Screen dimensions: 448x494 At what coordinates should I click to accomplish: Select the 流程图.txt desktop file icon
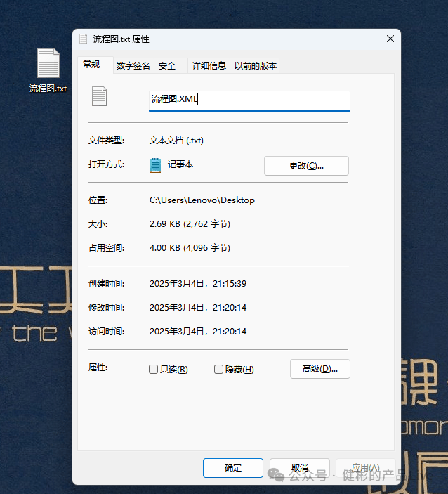[48, 63]
